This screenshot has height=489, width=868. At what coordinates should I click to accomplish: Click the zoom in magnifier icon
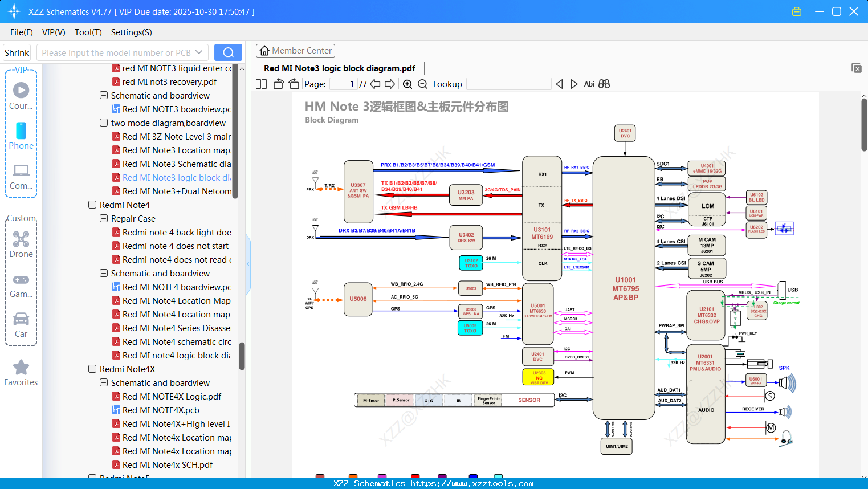point(407,84)
